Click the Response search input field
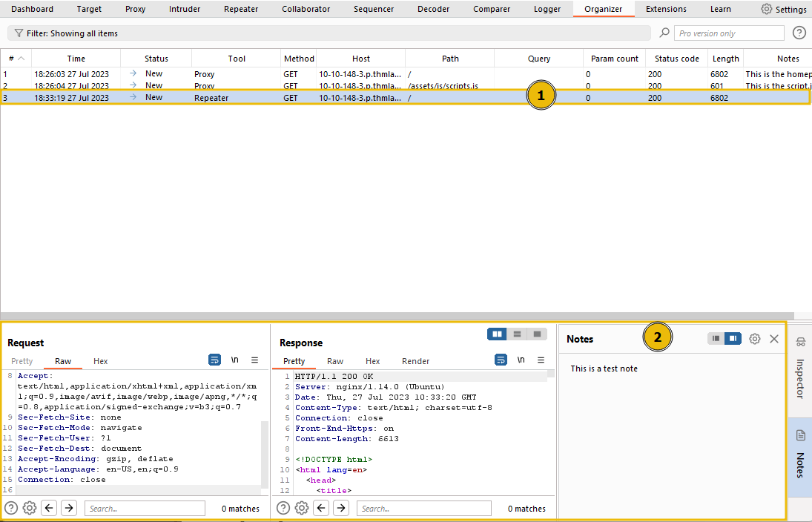Screen dimensions: 812x522 (x=423, y=509)
